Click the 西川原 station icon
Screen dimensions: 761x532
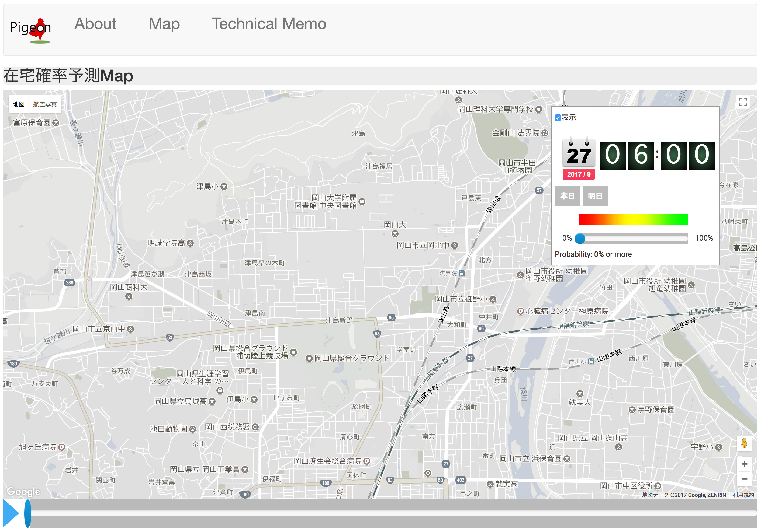(591, 362)
